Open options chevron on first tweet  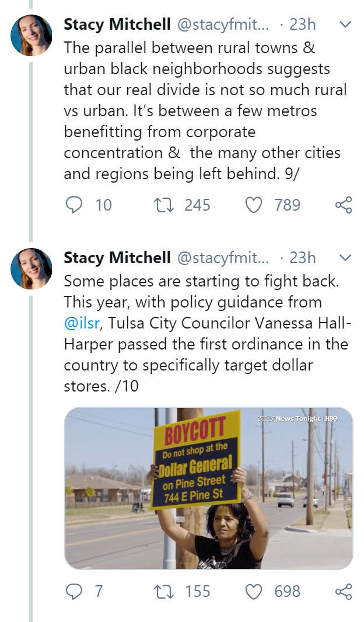coord(345,25)
